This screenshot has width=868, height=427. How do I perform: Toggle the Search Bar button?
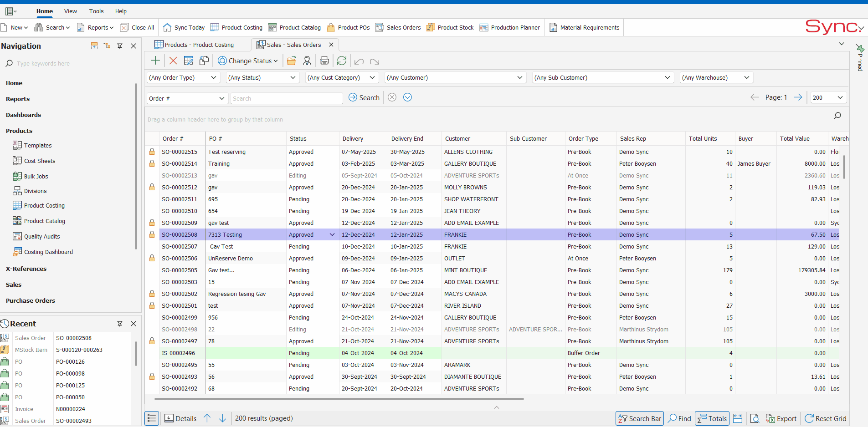[640, 418]
